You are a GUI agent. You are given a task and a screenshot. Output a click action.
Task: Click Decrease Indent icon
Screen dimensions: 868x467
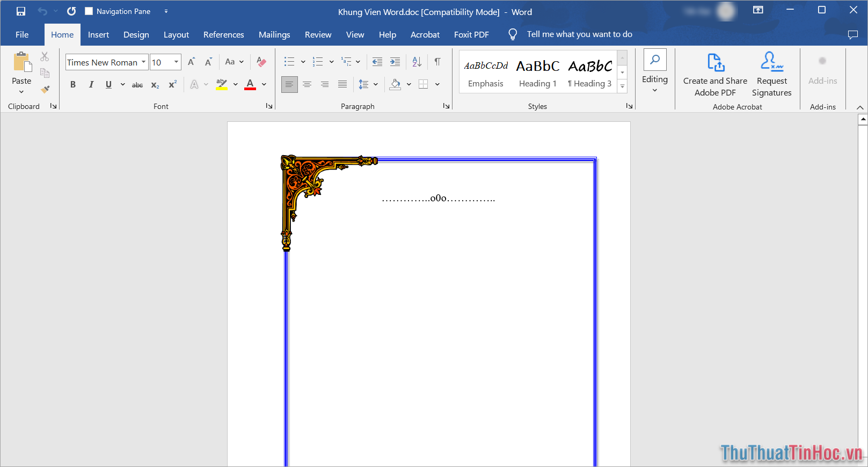pyautogui.click(x=377, y=62)
